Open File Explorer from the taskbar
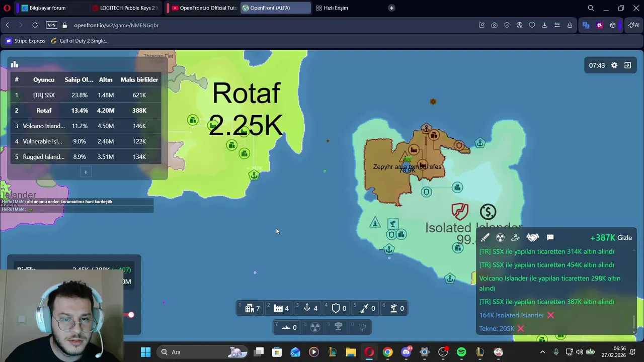The width and height of the screenshot is (644, 362). click(351, 352)
